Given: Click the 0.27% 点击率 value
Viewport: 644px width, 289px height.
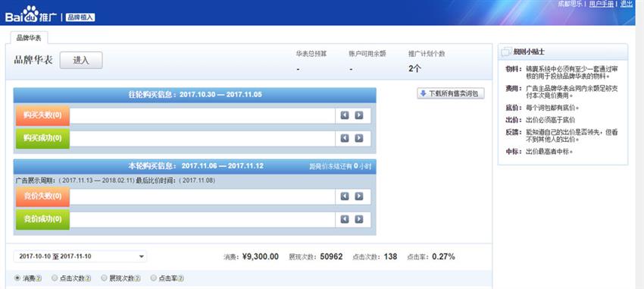Looking at the screenshot, I should click(443, 257).
